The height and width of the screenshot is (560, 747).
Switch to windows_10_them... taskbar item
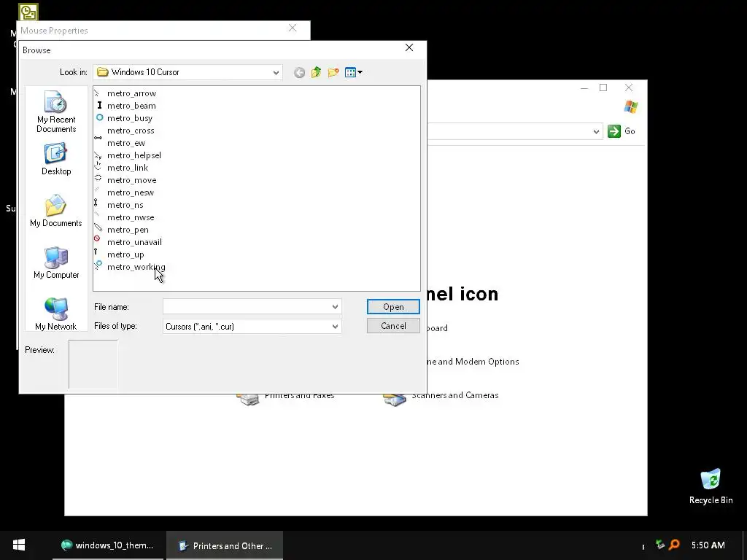click(108, 545)
